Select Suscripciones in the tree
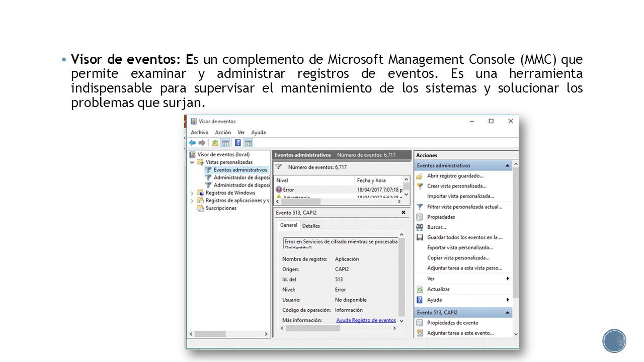The width and height of the screenshot is (644, 362). (221, 208)
